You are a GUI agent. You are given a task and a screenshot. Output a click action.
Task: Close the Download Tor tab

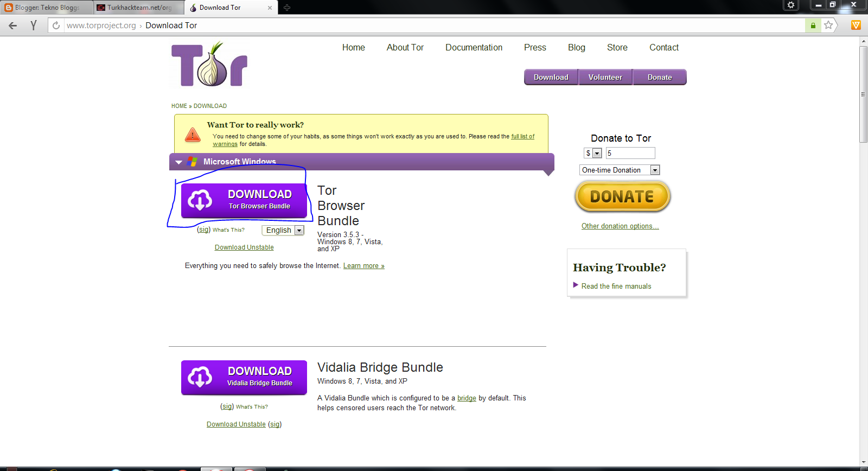(270, 8)
